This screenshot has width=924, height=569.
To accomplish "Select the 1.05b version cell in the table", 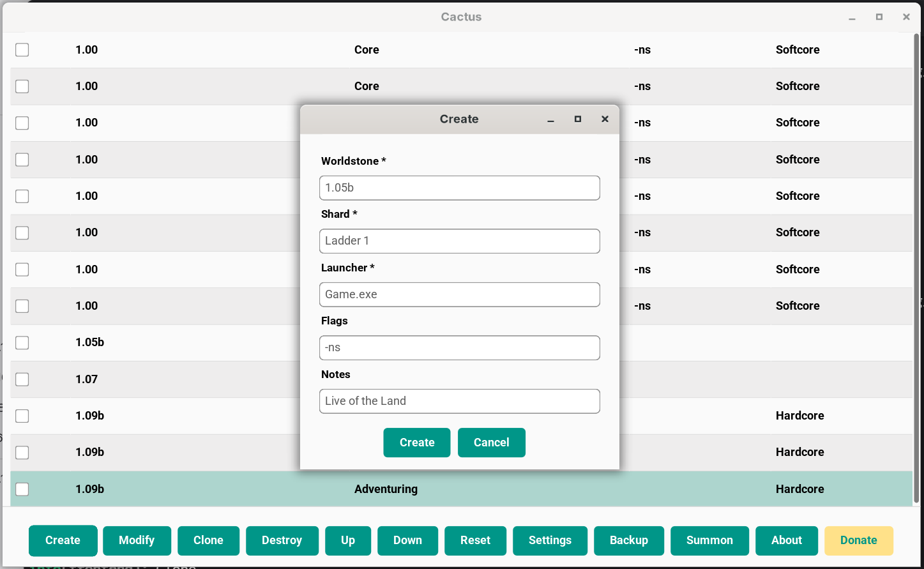I will pos(90,342).
